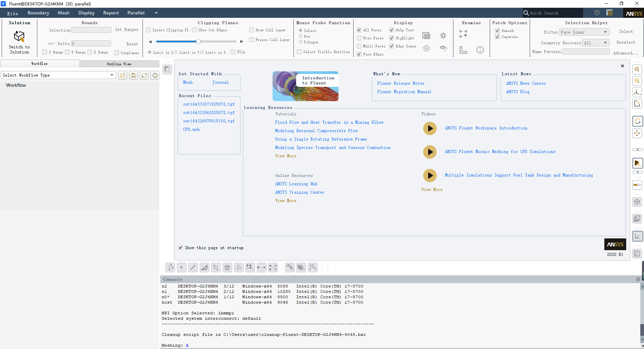Select the face triangle selection filter icon
Viewport: 644px width, 349px height.
204,267
